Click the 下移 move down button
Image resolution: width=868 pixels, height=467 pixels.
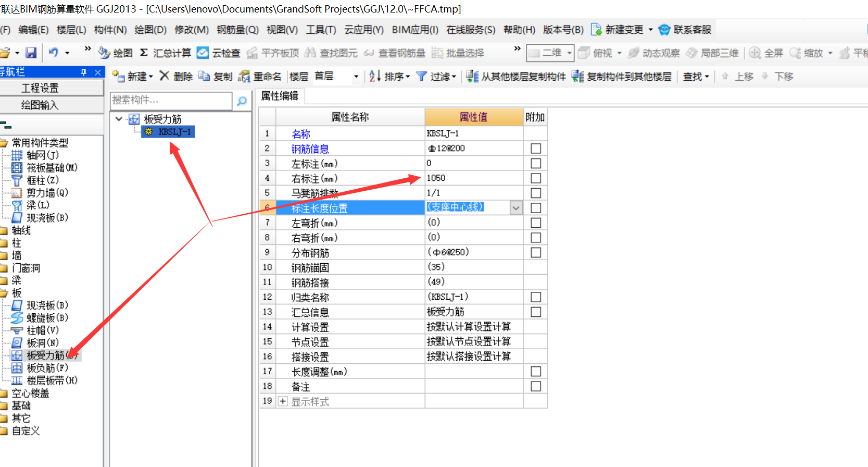777,76
